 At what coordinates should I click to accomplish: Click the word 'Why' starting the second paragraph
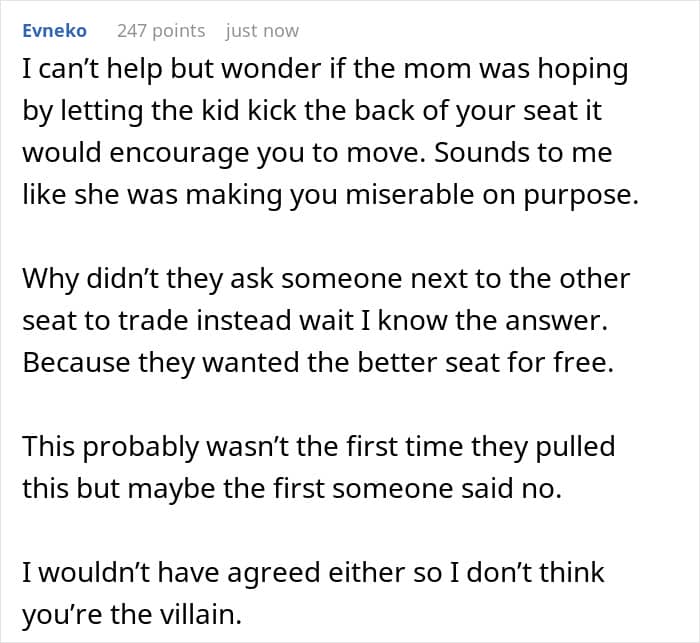click(50, 278)
